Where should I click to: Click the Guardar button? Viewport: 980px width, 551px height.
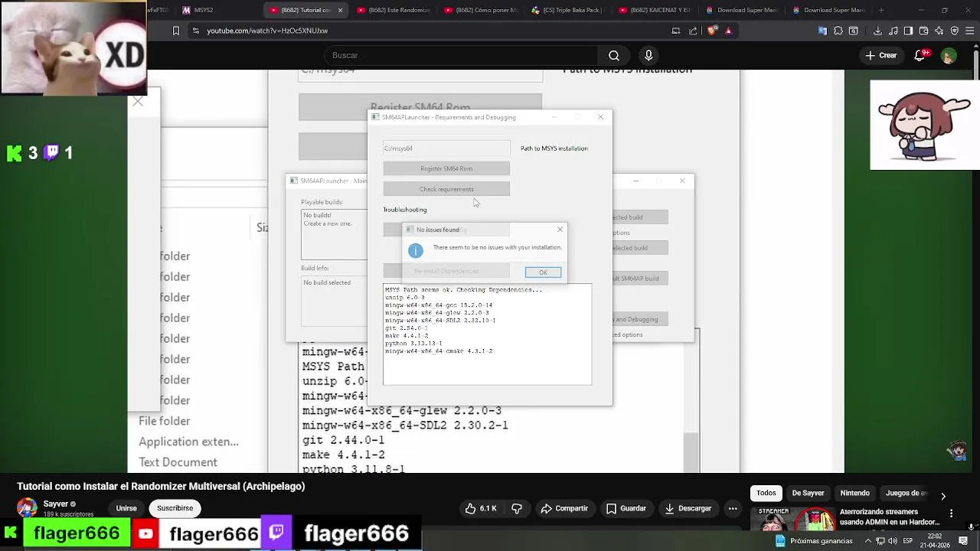pos(626,508)
